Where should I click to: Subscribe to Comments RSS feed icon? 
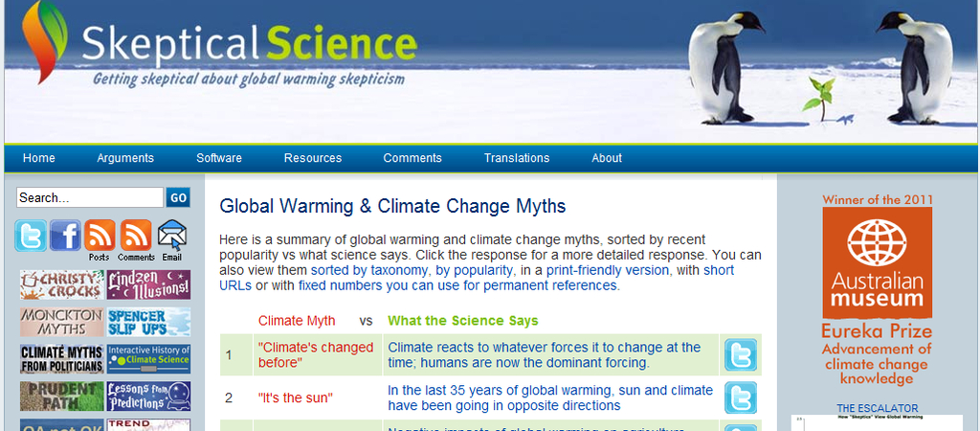136,235
